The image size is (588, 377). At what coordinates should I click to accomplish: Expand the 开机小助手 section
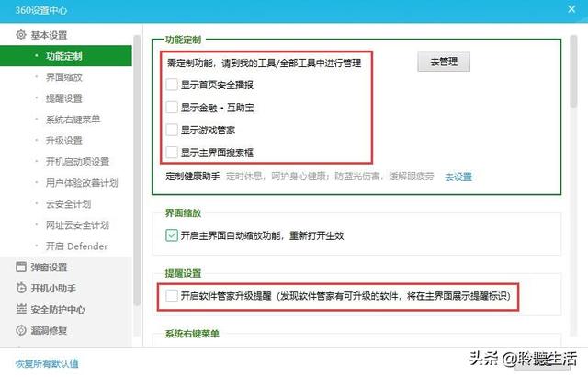[53, 288]
